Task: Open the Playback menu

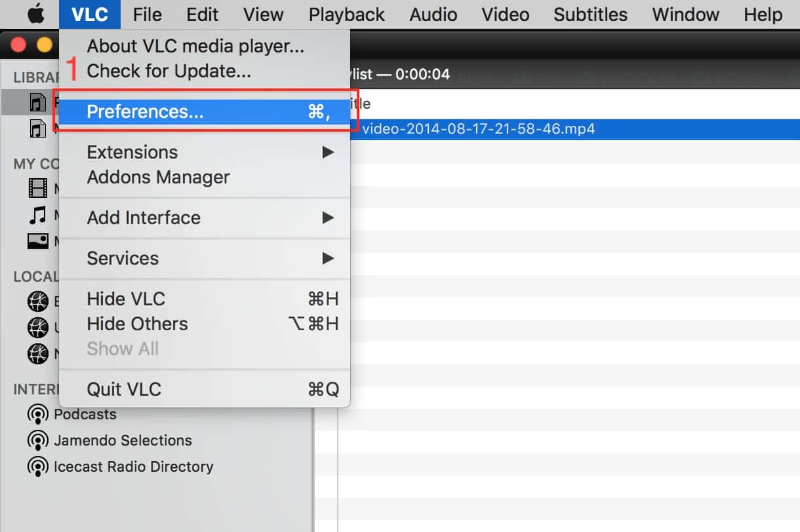Action: (x=347, y=14)
